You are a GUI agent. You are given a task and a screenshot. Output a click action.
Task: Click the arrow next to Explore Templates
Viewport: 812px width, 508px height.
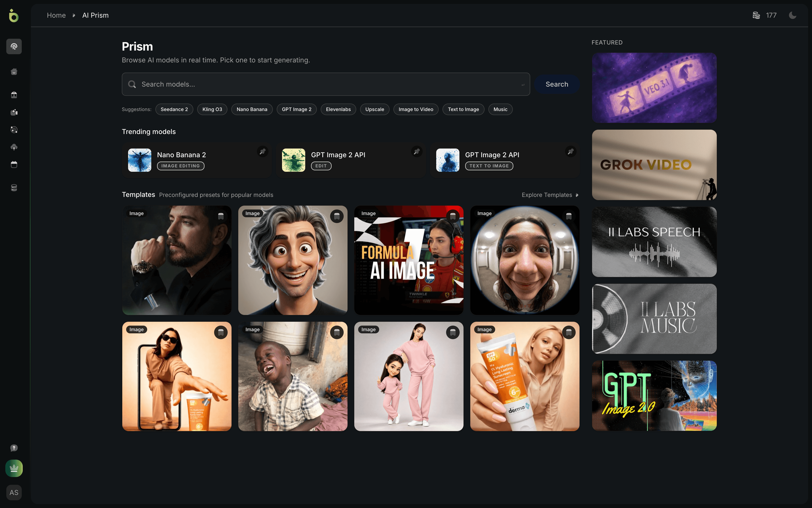577,195
